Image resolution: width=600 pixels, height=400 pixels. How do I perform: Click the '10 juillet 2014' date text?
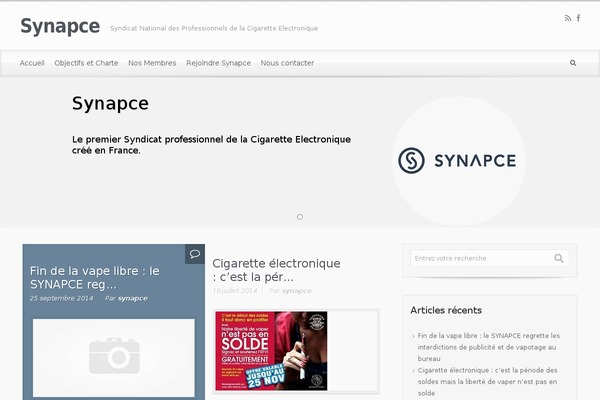point(235,291)
